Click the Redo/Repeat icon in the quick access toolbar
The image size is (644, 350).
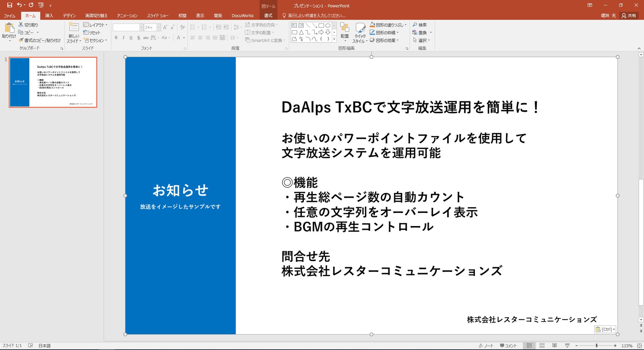[x=31, y=5]
